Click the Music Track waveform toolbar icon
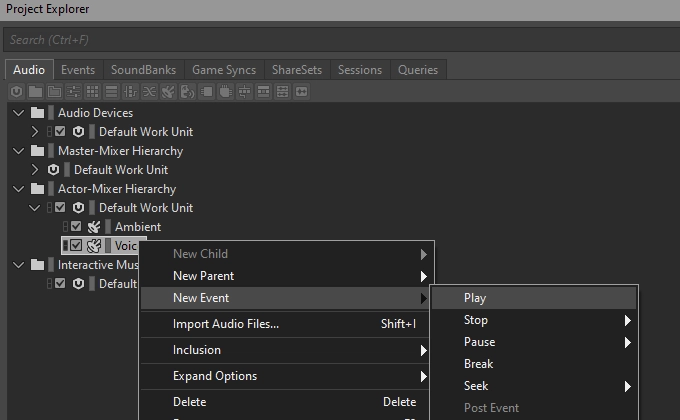This screenshot has height=420, width=680. 301,92
